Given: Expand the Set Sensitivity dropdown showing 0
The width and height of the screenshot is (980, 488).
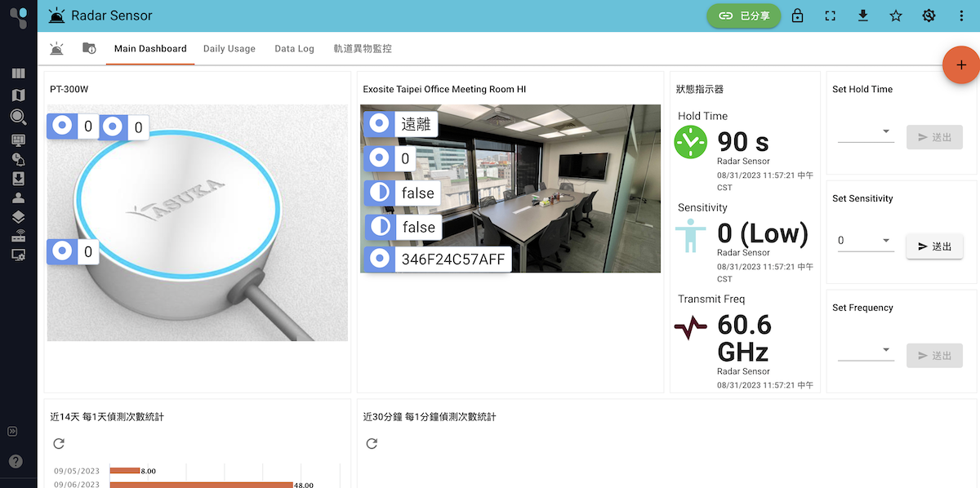Looking at the screenshot, I should point(866,241).
